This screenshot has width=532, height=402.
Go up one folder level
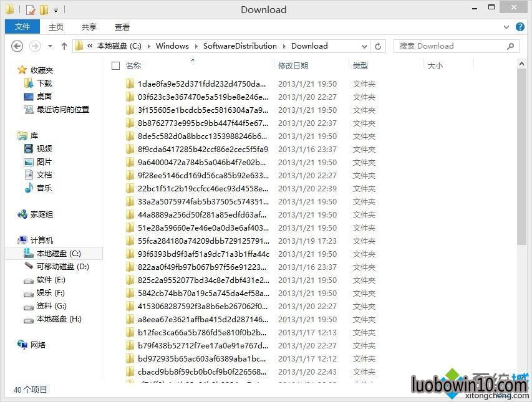pyautogui.click(x=64, y=46)
